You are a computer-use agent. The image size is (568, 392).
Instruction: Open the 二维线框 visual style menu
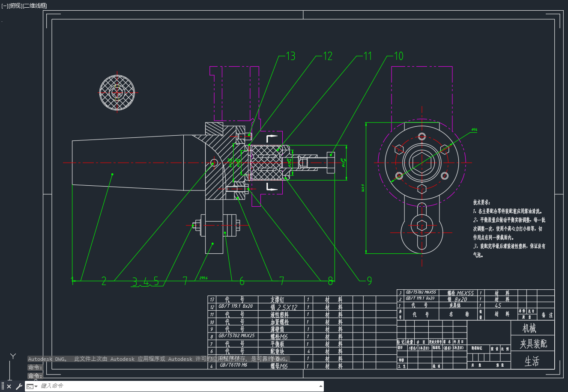coord(35,6)
